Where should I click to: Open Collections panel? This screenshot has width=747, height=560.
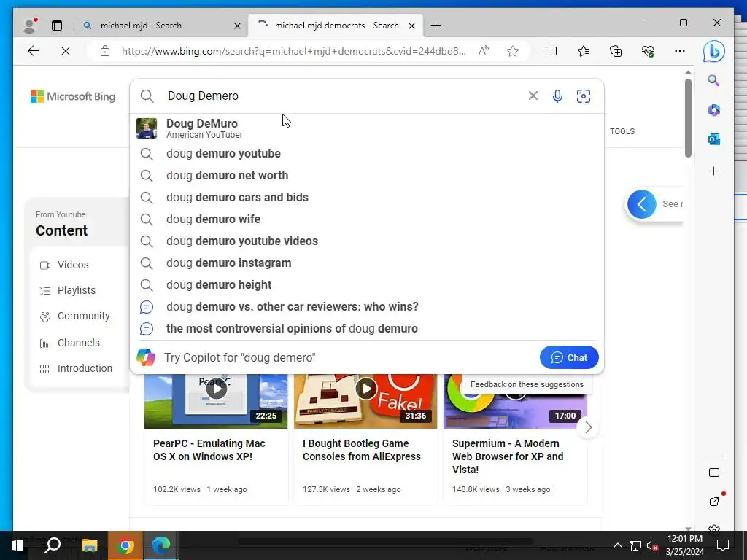[616, 51]
